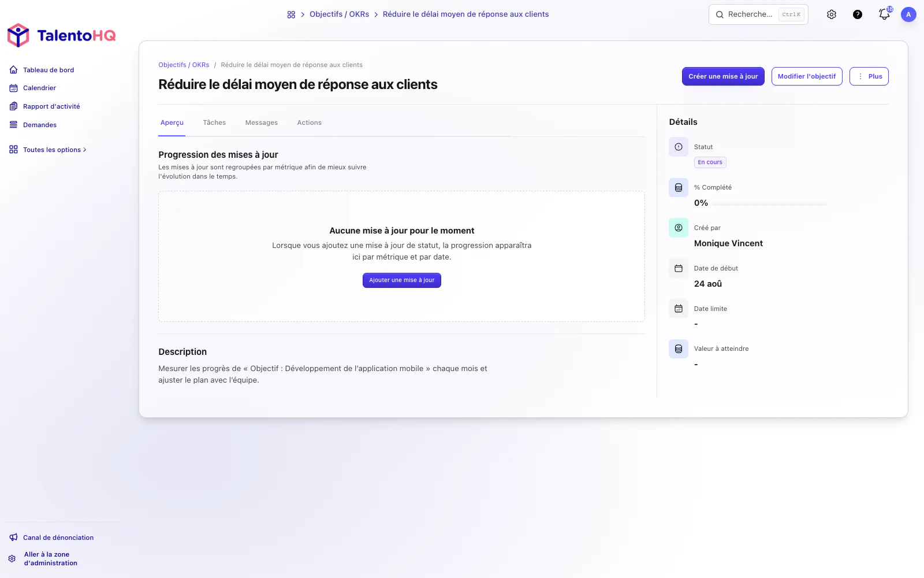This screenshot has width=924, height=578.
Task: Open Demandes in the sidebar
Action: pyautogui.click(x=40, y=125)
